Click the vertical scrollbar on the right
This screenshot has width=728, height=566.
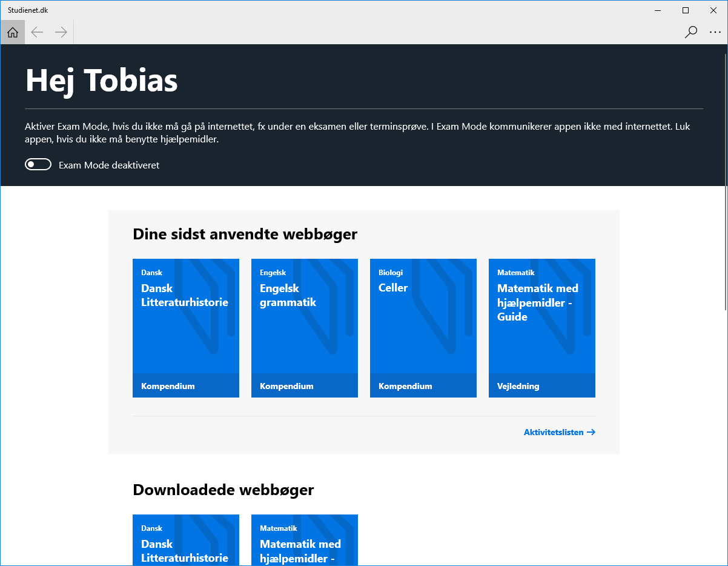724,182
